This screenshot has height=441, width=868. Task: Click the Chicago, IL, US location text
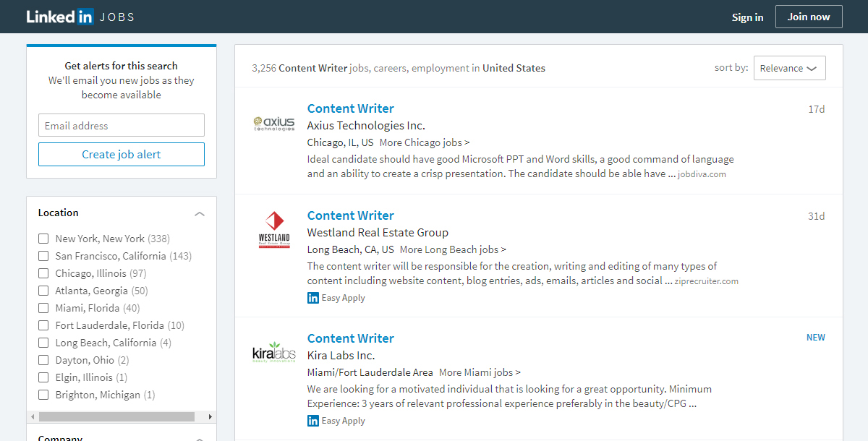[x=340, y=142]
